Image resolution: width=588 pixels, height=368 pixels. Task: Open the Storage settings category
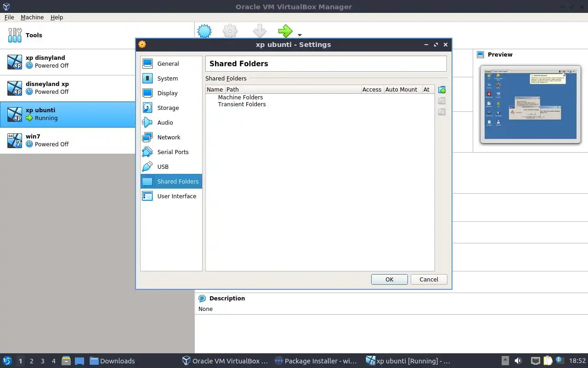click(171, 108)
